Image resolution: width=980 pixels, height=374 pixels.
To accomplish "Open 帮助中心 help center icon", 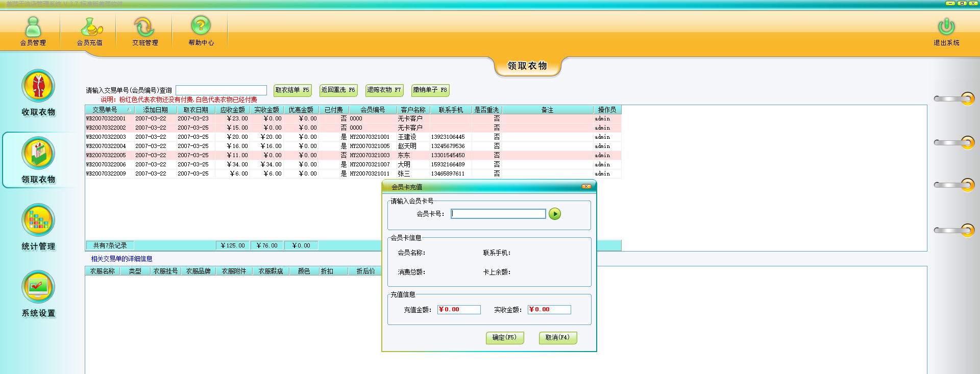I will 201,31.
